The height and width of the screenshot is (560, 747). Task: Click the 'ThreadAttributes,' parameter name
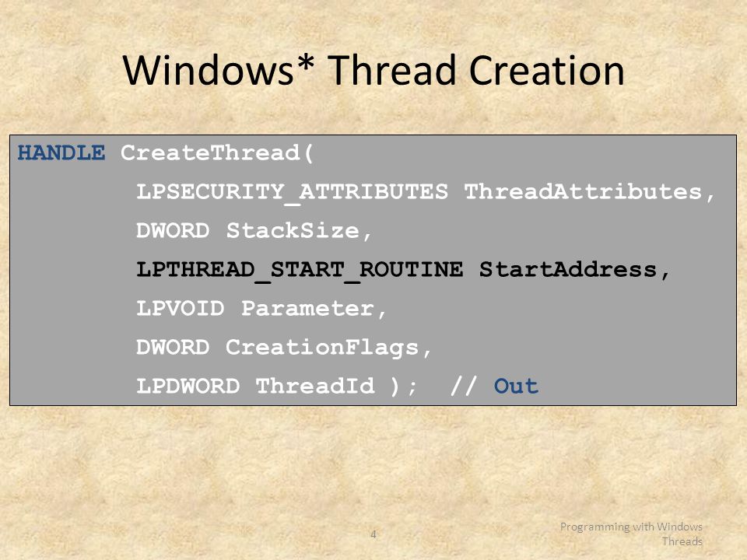tap(590, 192)
